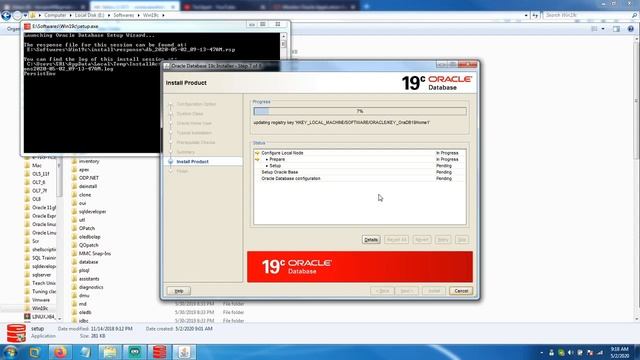Open the clone folder
The image size is (640, 360).
click(85, 195)
